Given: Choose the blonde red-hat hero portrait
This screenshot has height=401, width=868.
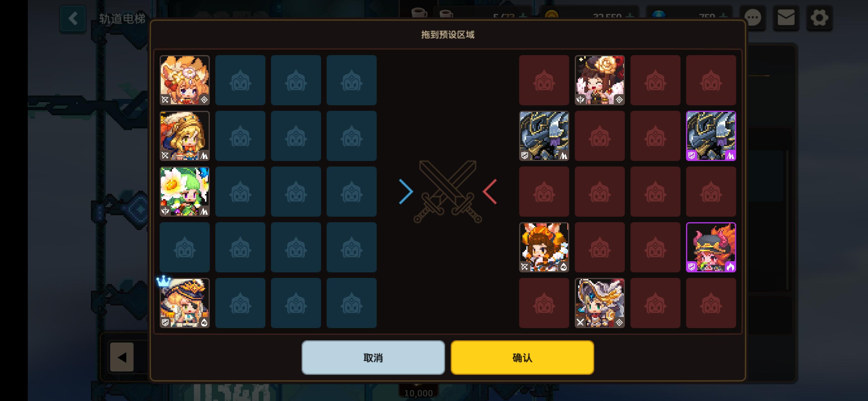Looking at the screenshot, I should click(185, 136).
